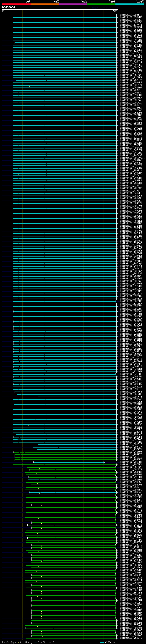Click the UniRef100_B8Y643 label
The image size is (146, 644).
[131, 67]
